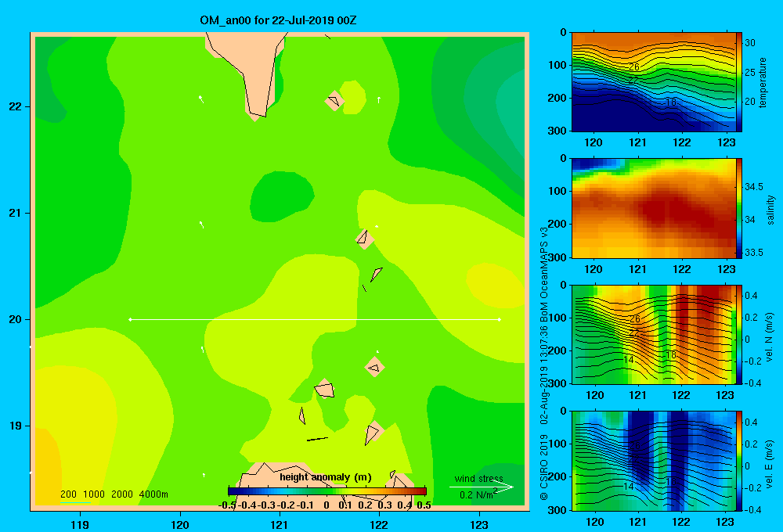Screen dimensions: 783x532
Task: Click the west endpoint of the transect line
Action: [130, 319]
